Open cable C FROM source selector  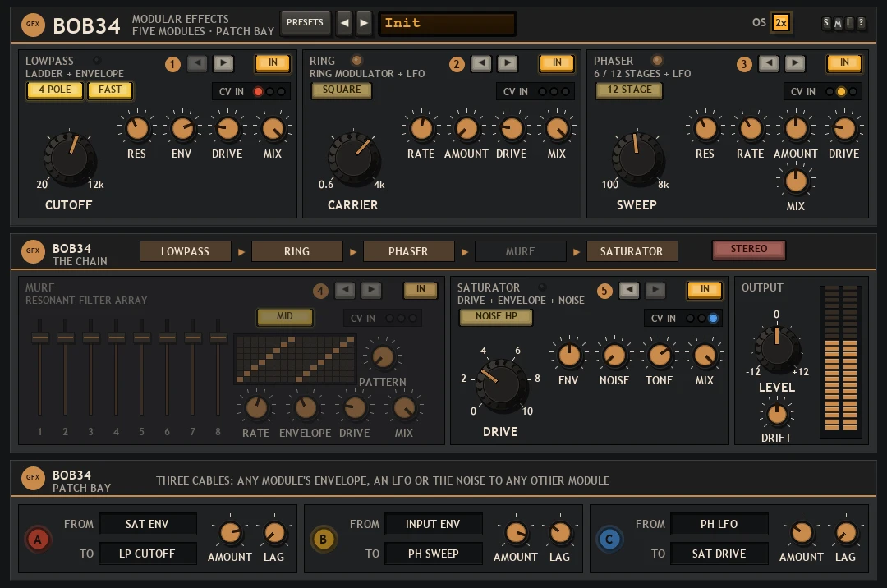(719, 524)
